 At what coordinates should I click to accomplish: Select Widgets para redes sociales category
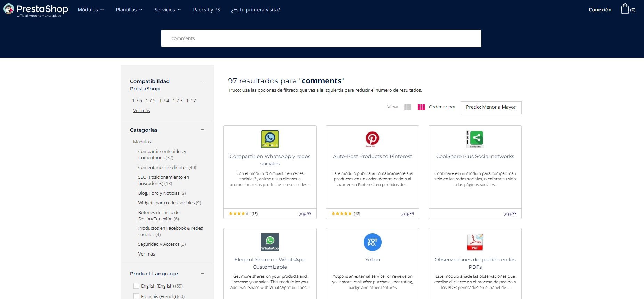click(x=170, y=203)
